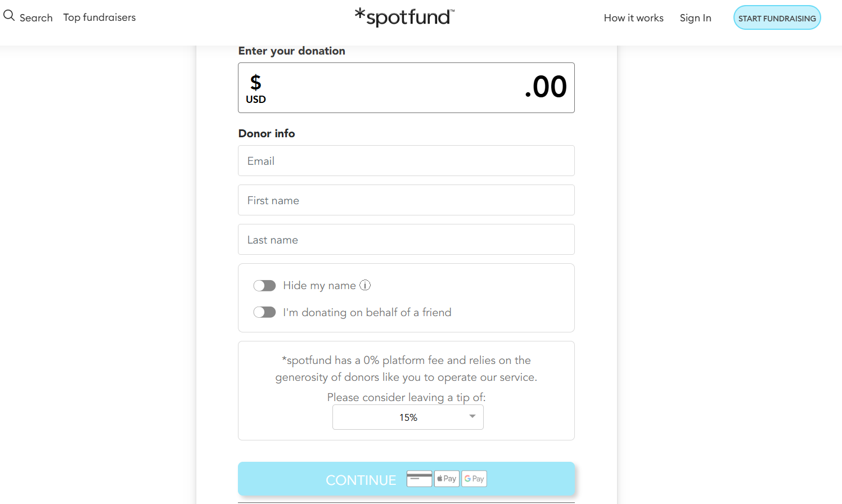Click the USD currency label
The width and height of the screenshot is (842, 504).
click(256, 99)
